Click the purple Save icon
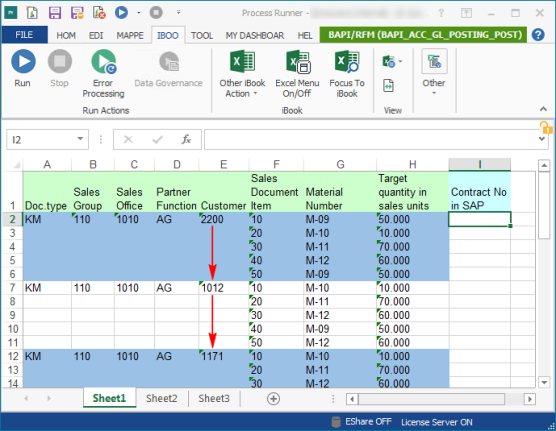 coord(55,13)
